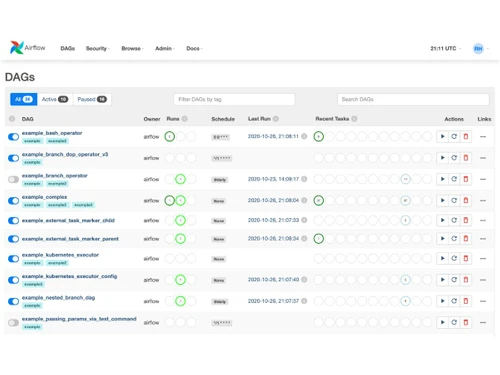This screenshot has height=375, width=500.
Task: Refresh the example_bash_operator DAG
Action: [x=454, y=136]
